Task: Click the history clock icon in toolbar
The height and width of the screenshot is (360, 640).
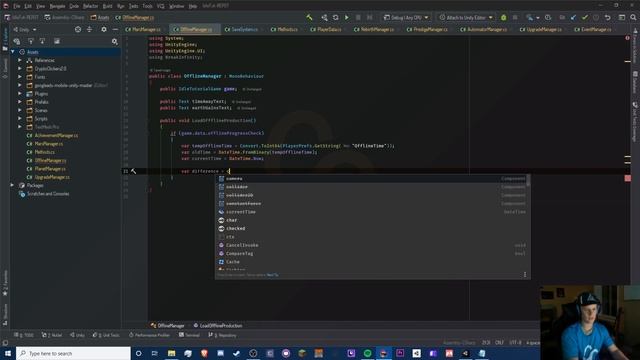Action: [x=548, y=18]
